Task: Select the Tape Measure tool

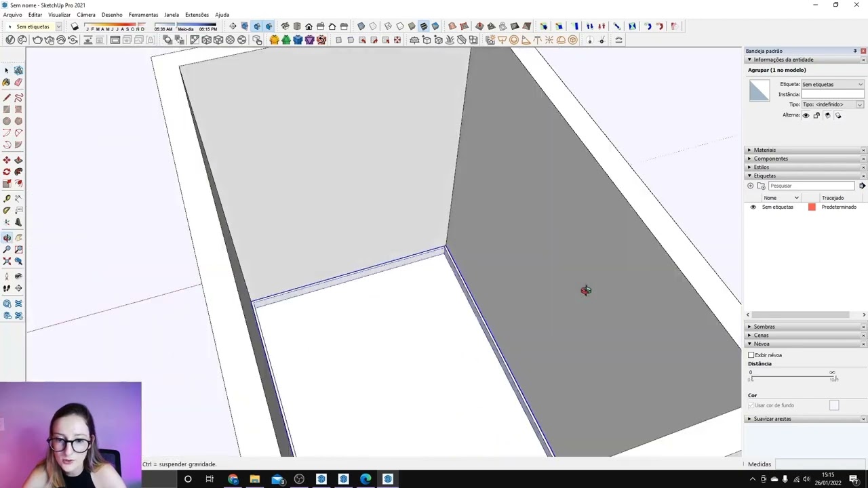Action: click(7, 199)
